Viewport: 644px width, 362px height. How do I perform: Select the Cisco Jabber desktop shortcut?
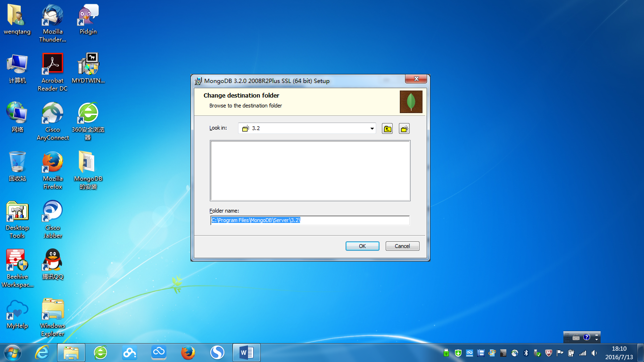(x=53, y=220)
